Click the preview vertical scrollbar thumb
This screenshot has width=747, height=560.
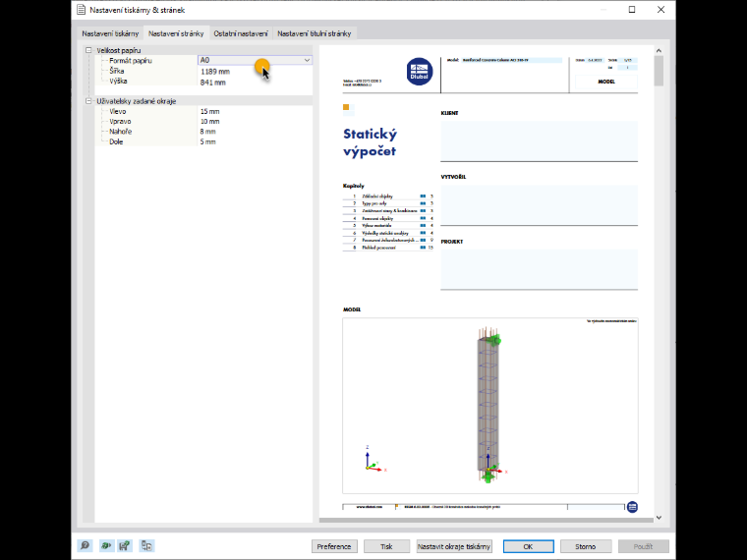click(x=659, y=71)
